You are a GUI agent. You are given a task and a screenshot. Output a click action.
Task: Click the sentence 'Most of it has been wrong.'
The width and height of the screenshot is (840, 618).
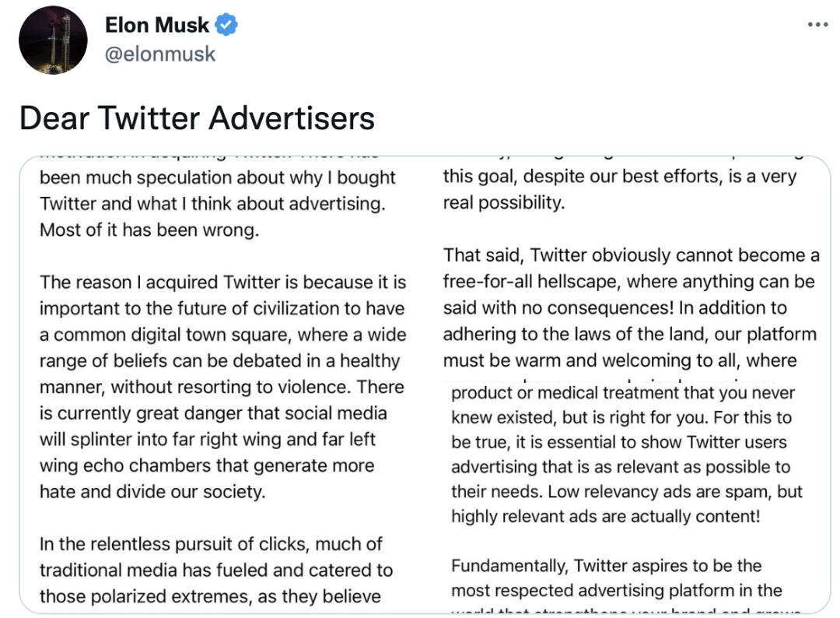(x=149, y=230)
